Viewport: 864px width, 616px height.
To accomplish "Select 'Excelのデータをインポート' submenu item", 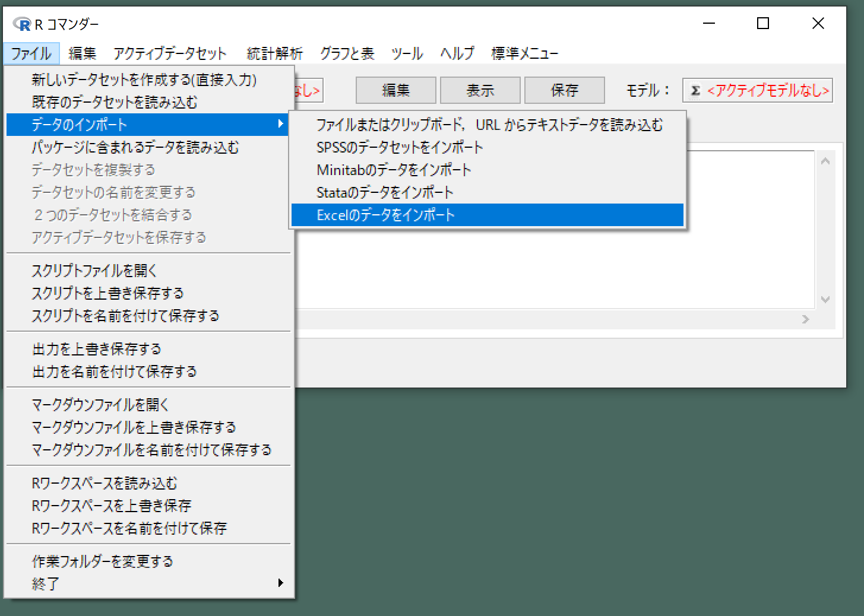I will click(385, 215).
